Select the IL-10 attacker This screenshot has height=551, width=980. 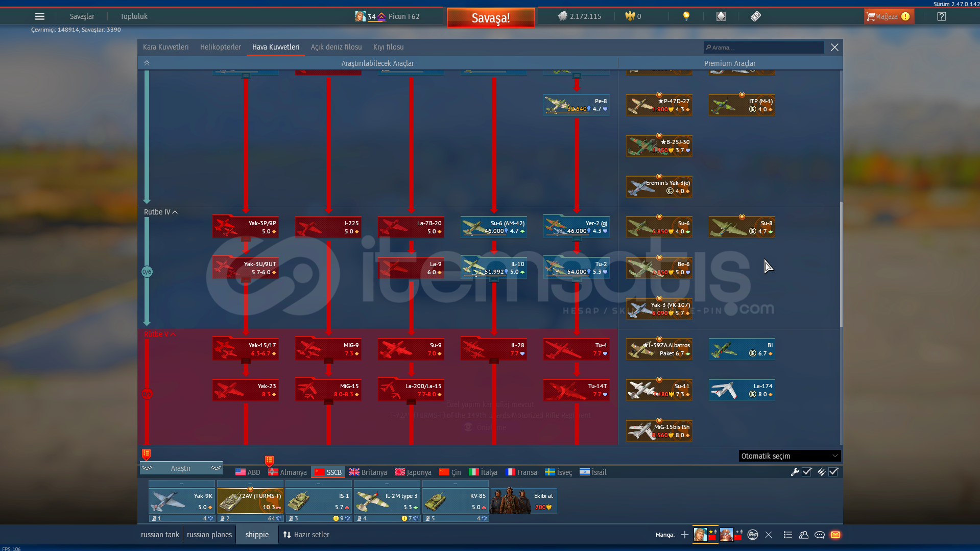coord(494,268)
